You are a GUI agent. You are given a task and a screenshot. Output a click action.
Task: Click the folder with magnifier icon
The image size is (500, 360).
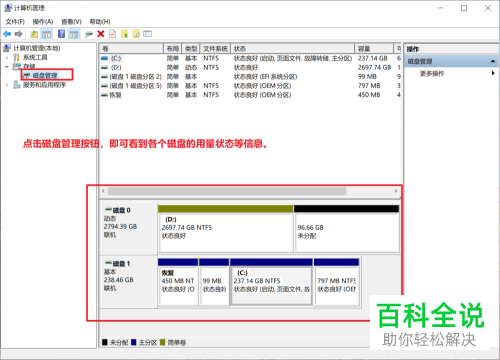point(136,34)
